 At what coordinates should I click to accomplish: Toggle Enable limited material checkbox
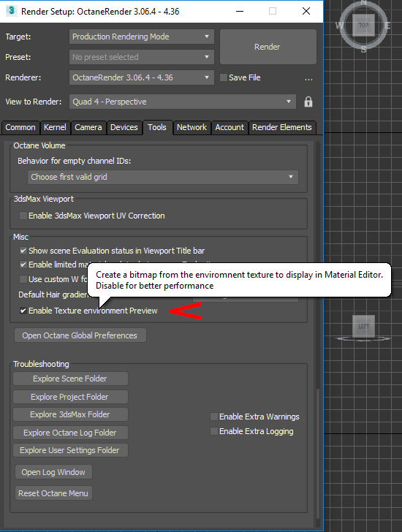[23, 265]
